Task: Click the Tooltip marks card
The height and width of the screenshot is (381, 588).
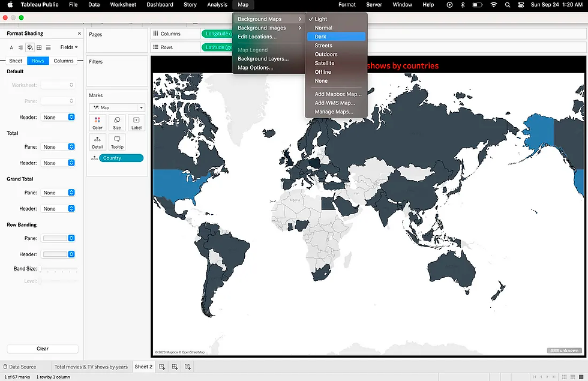Action: pos(117,142)
